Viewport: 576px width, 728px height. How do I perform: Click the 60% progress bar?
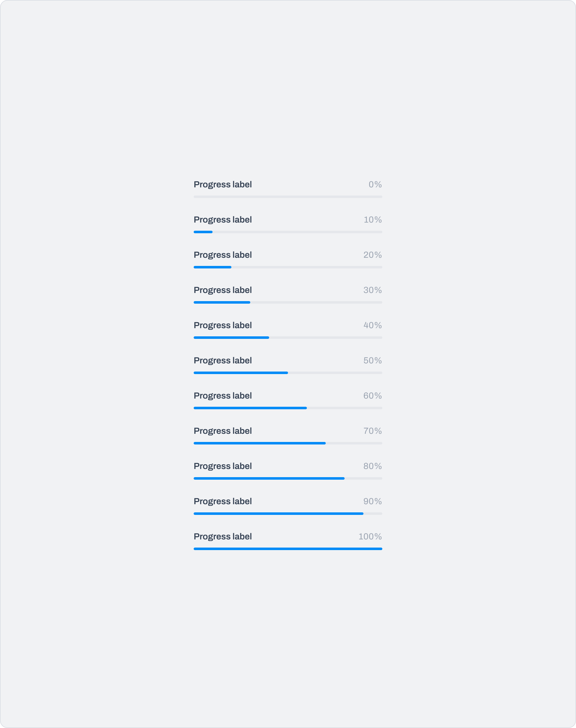[288, 408]
